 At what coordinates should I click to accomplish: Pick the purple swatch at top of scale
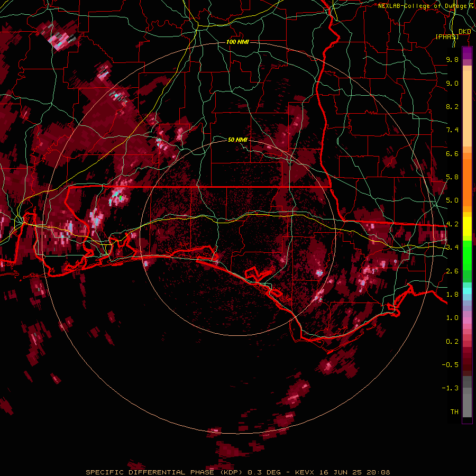[x=467, y=53]
